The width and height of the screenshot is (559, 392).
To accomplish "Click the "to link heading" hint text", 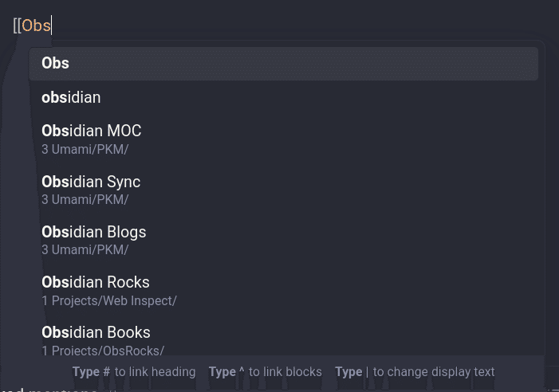I will click(155, 372).
